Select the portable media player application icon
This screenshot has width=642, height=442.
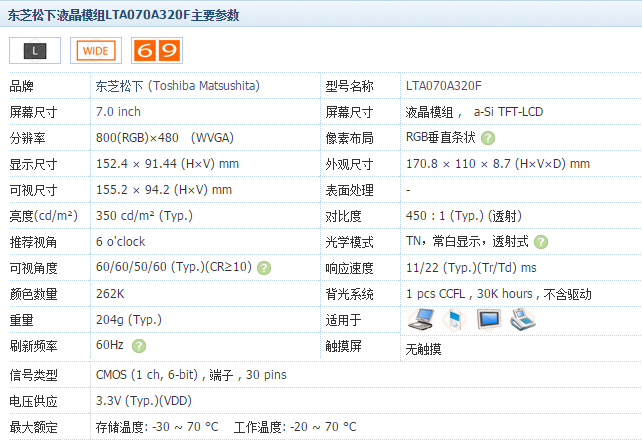pos(455,320)
